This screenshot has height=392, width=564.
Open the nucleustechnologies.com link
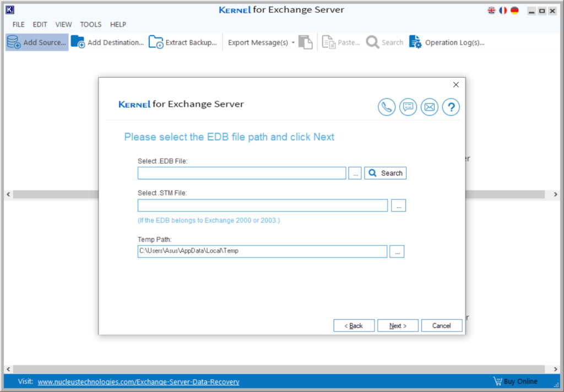138,382
